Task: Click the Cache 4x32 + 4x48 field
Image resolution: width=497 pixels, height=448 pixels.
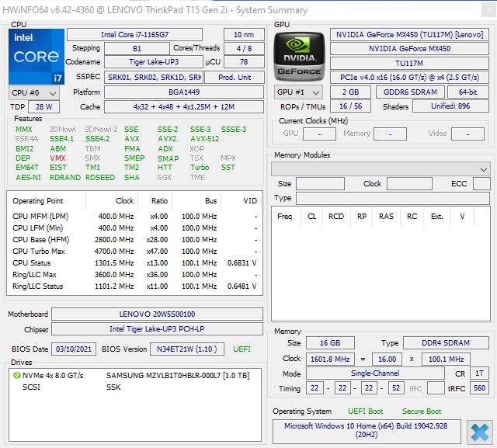Action: (184, 107)
